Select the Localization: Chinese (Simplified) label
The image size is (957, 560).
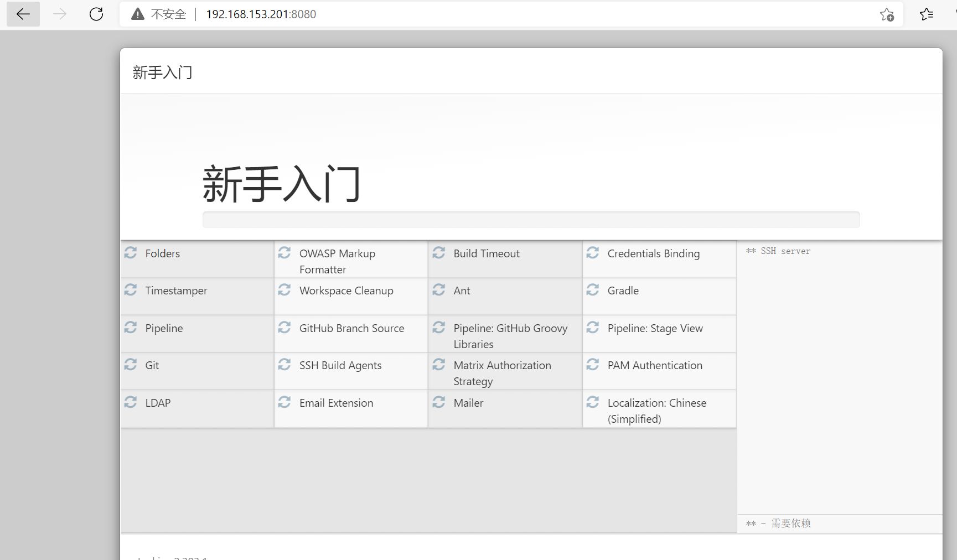tap(657, 411)
